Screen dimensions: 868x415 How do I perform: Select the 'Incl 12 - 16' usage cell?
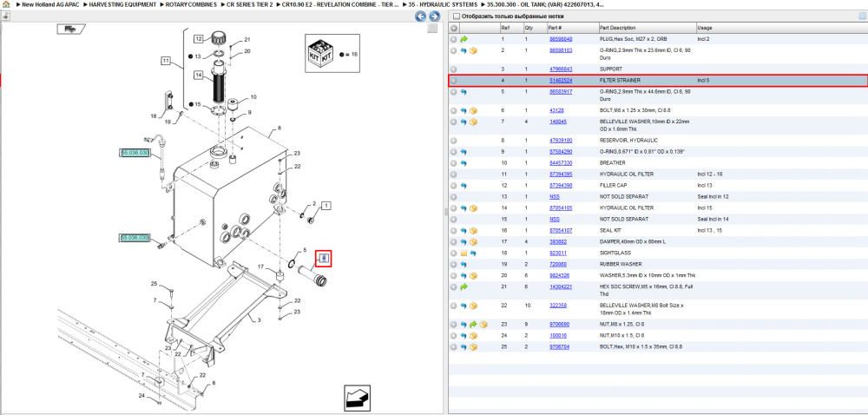[710, 175]
